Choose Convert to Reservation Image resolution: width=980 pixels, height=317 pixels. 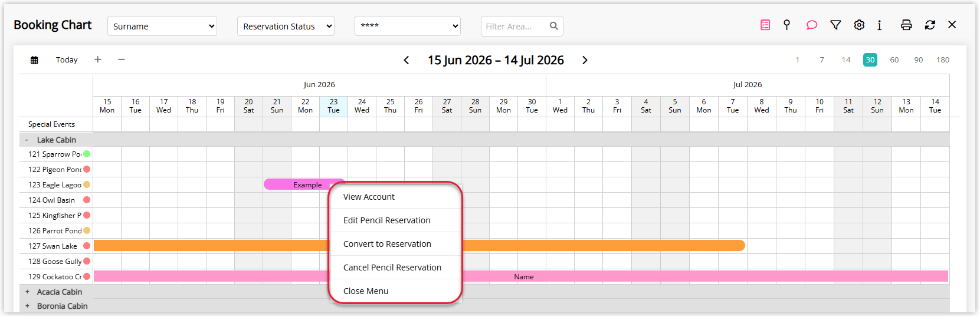[395, 244]
